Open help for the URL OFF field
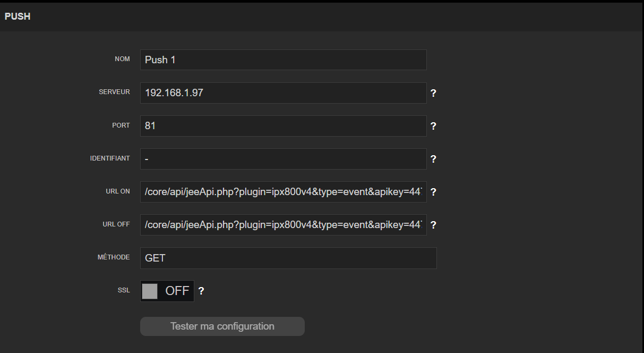Image resolution: width=644 pixels, height=353 pixels. tap(433, 225)
